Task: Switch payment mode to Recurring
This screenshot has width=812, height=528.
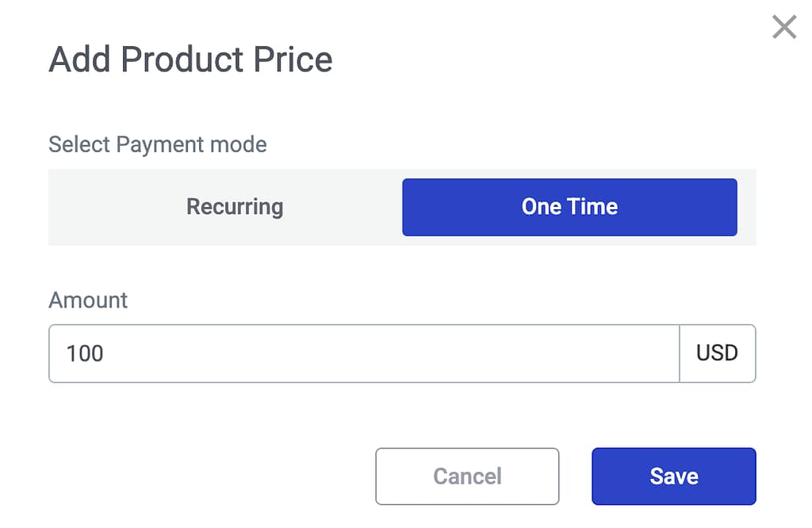Action: pyautogui.click(x=235, y=207)
